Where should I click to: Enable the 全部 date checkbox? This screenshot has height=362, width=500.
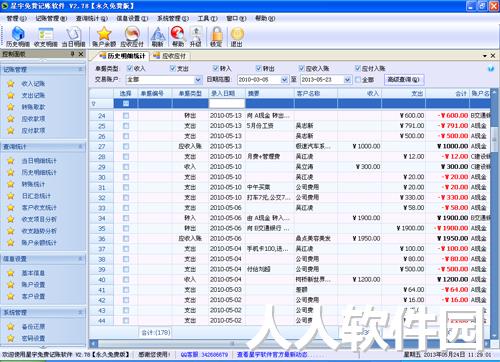tap(358, 80)
